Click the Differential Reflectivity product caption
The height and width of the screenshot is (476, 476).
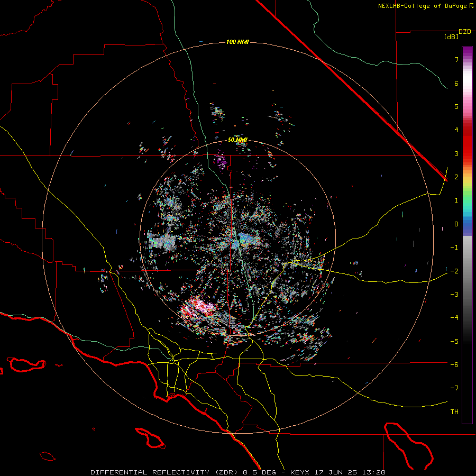click(239, 472)
